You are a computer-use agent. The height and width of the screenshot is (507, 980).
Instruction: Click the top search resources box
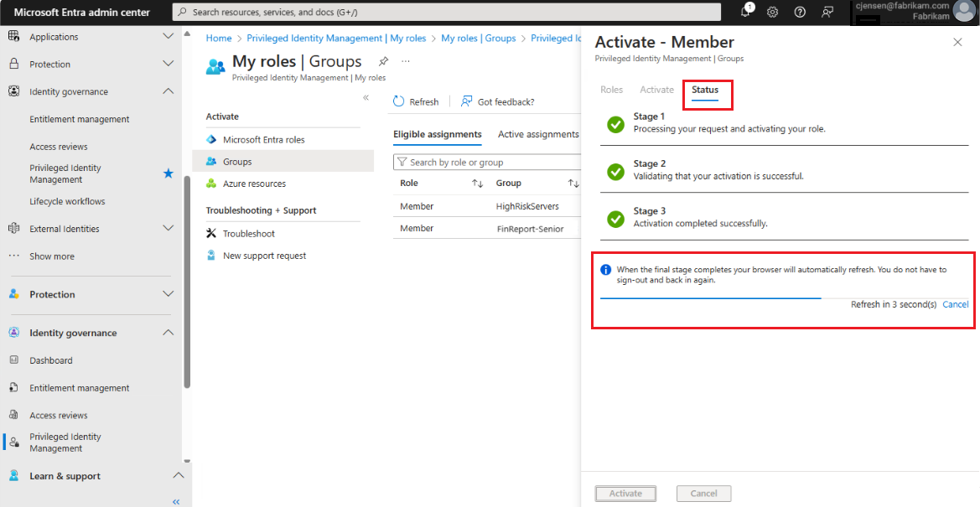tap(445, 12)
